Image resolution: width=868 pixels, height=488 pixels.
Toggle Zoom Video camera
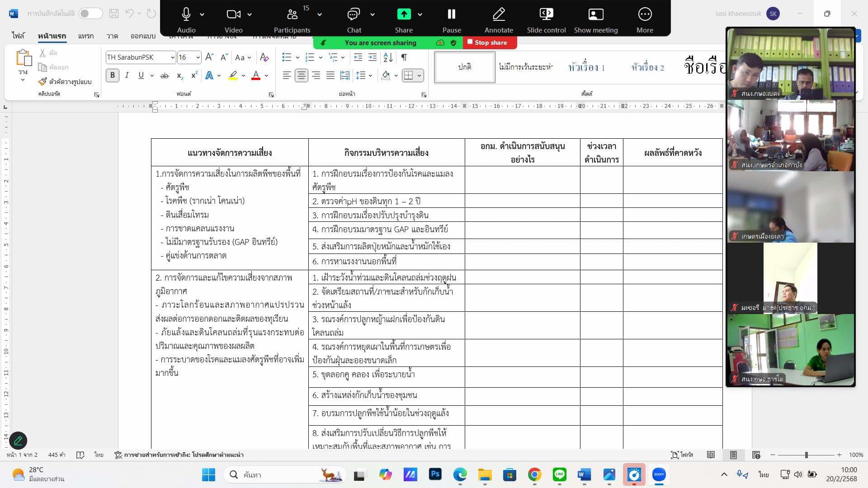pos(233,20)
